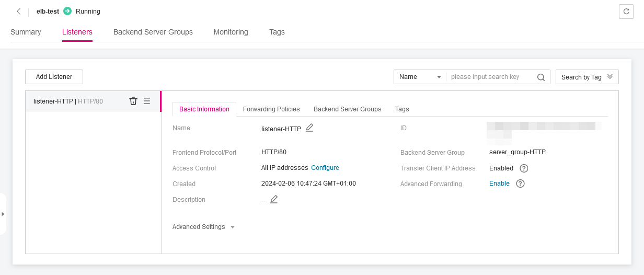Open the Name search filter dropdown

[420, 77]
